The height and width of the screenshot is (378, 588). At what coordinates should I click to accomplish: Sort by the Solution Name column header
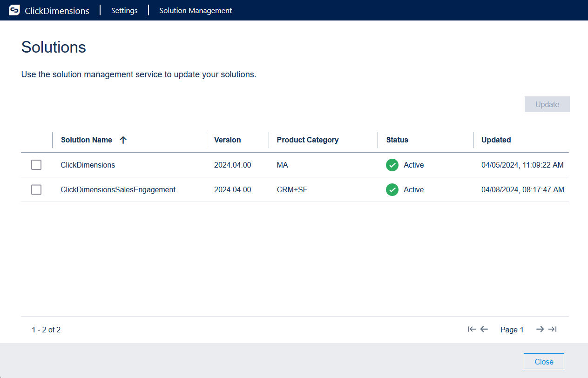[x=87, y=140]
